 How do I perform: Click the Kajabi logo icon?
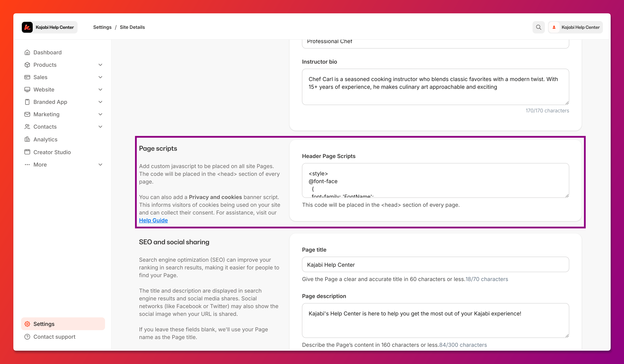[x=27, y=27]
